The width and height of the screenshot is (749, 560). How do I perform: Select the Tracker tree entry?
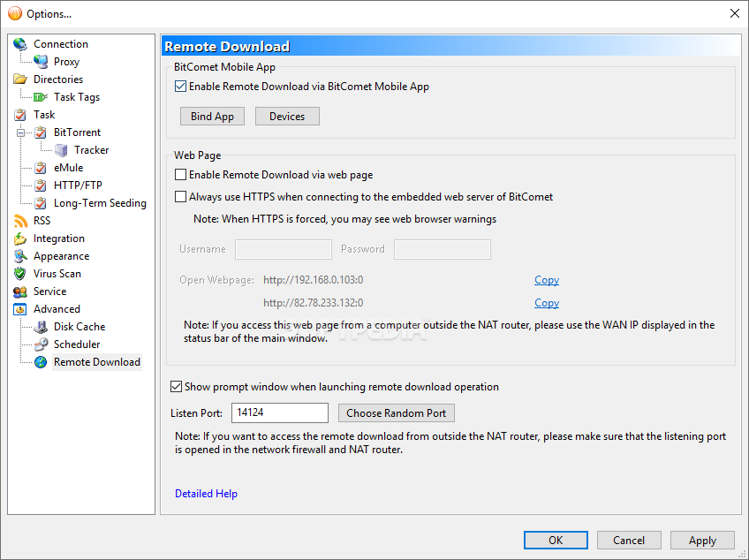coord(91,150)
